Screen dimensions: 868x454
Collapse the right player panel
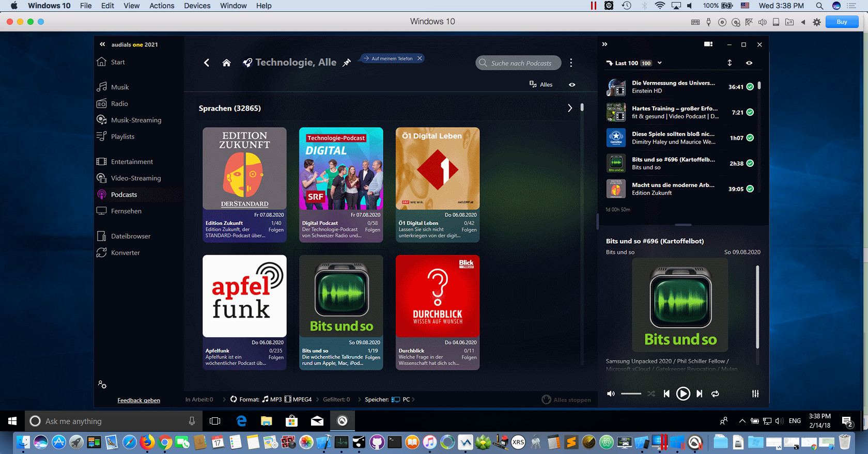click(x=605, y=44)
